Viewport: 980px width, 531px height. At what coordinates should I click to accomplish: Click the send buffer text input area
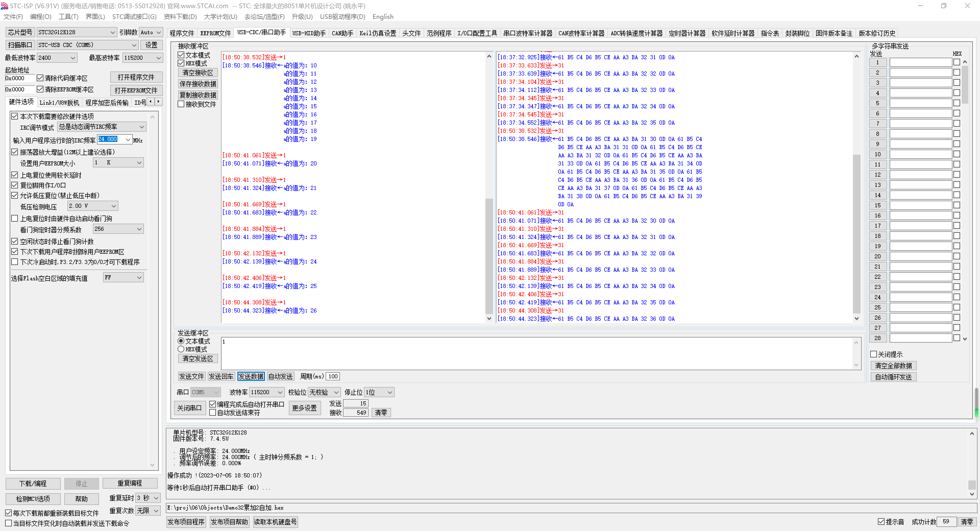[536, 353]
